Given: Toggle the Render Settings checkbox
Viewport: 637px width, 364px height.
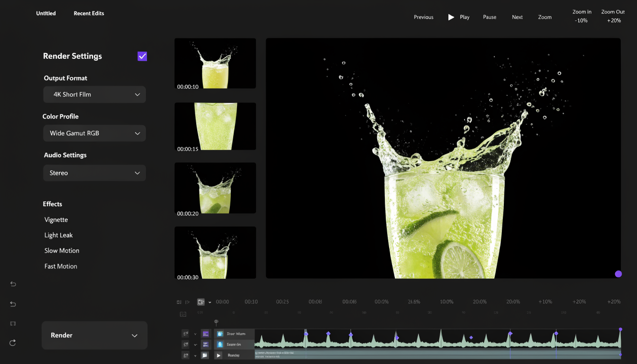Looking at the screenshot, I should [142, 56].
